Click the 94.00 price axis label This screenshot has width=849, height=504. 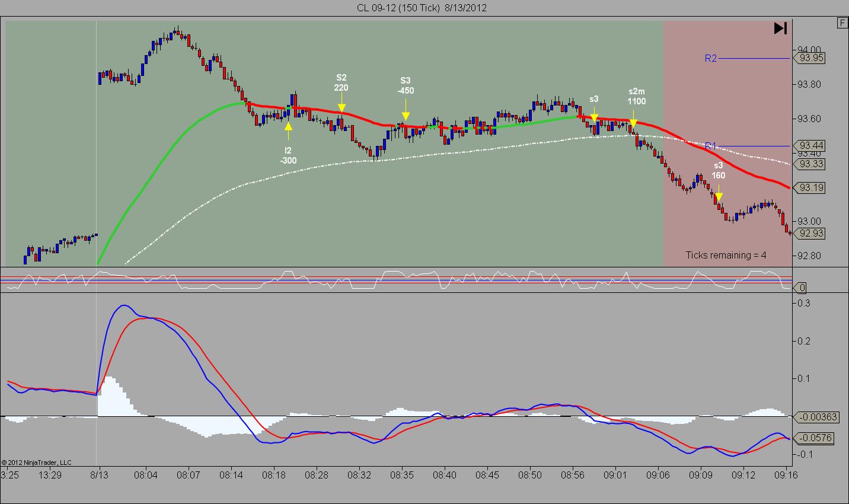(809, 49)
